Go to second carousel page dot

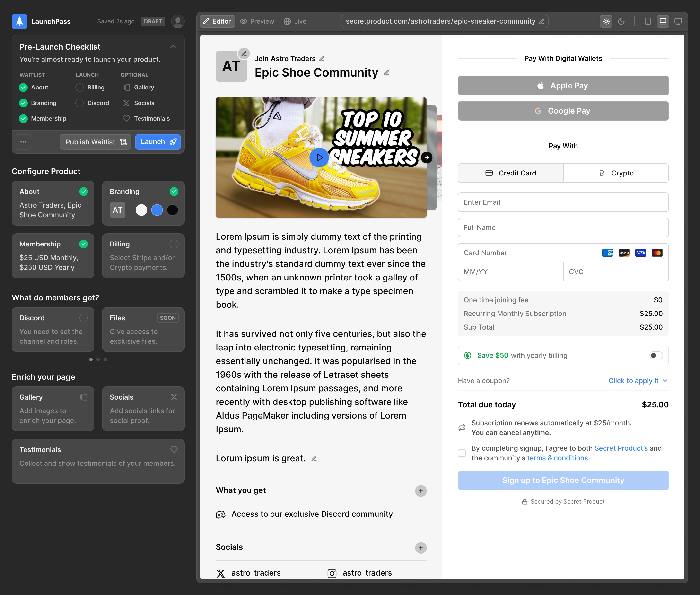[98, 359]
